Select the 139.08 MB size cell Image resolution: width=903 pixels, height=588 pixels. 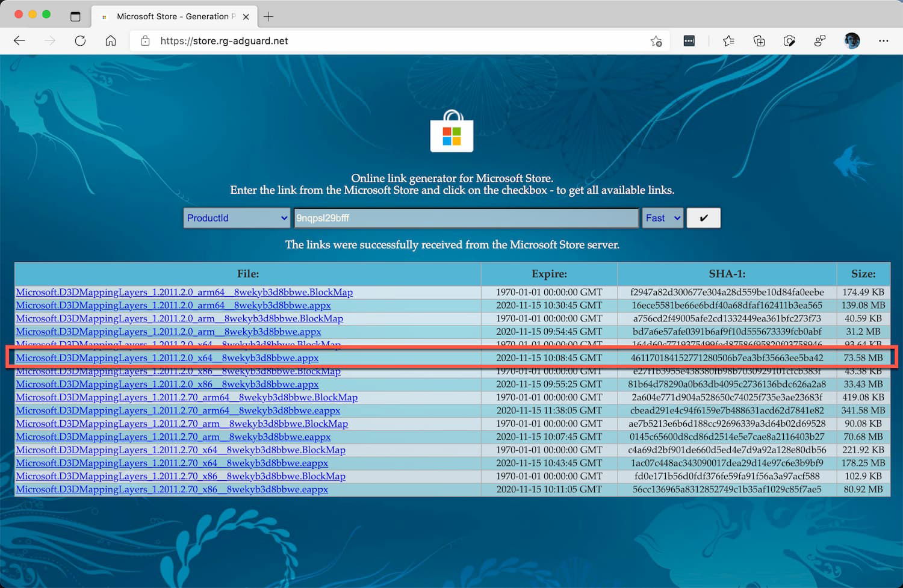[863, 305]
